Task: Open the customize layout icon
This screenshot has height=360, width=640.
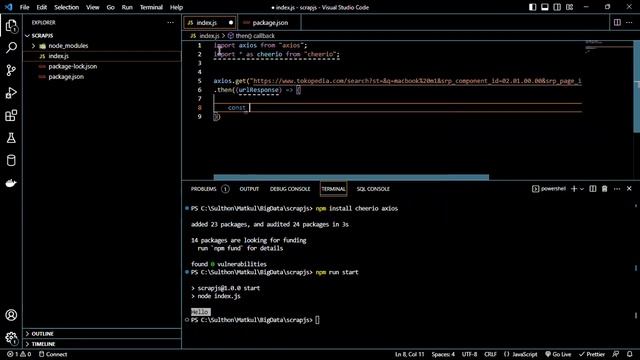Action: (569, 7)
